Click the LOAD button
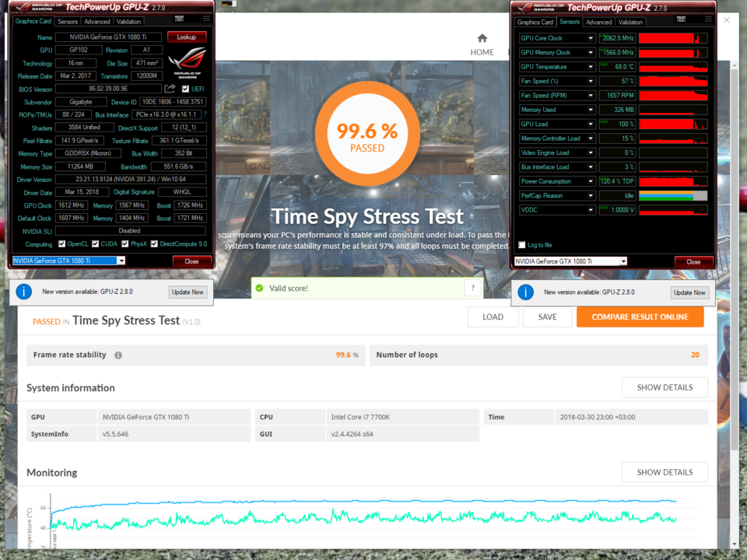The image size is (747, 560). pos(493,317)
